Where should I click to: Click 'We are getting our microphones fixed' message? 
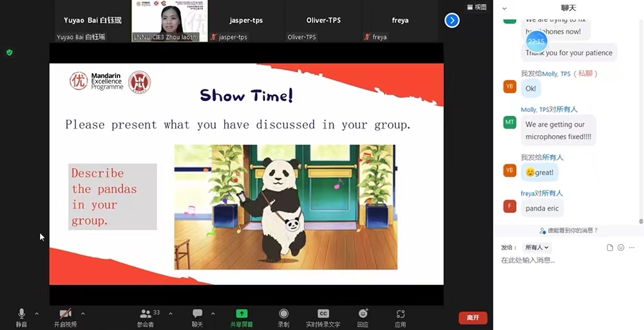[x=558, y=131]
